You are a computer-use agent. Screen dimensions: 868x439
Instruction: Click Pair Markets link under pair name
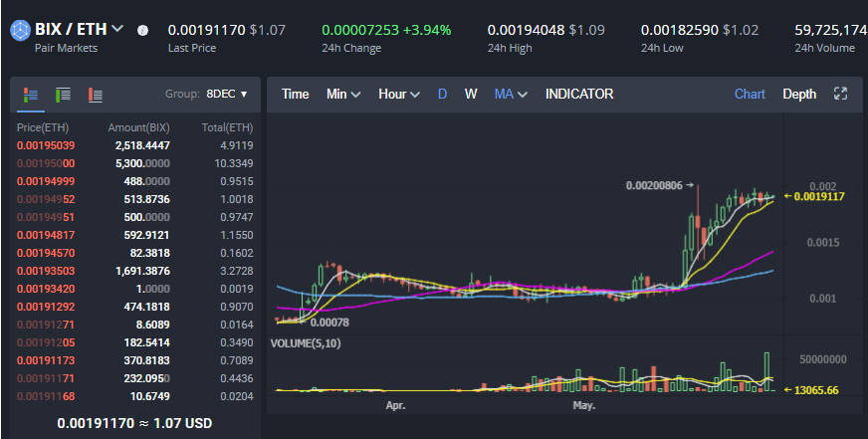(65, 48)
